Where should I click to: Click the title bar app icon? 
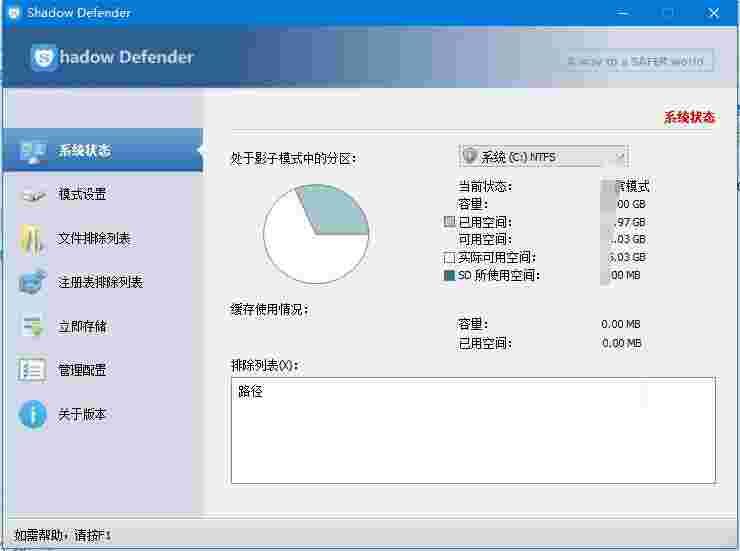point(14,13)
